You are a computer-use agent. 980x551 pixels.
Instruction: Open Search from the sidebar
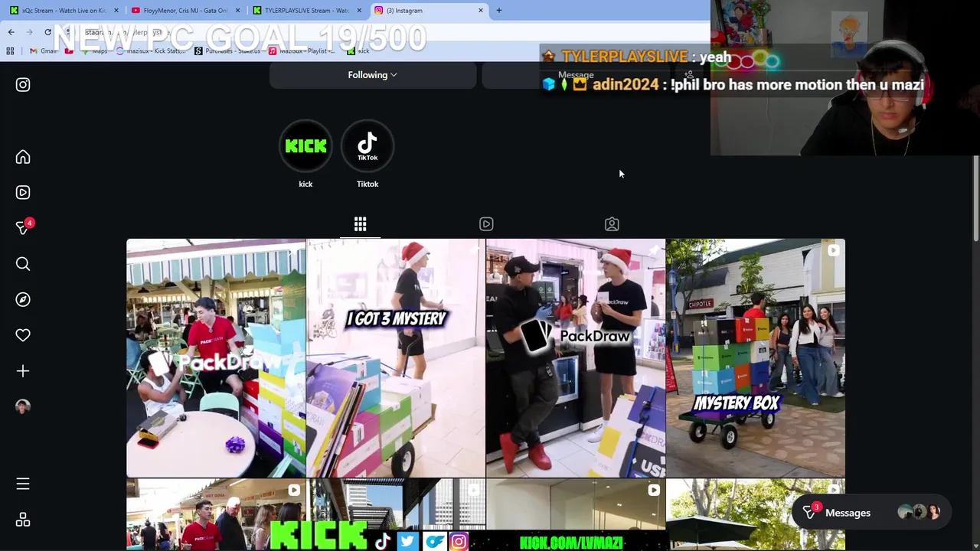coord(23,264)
